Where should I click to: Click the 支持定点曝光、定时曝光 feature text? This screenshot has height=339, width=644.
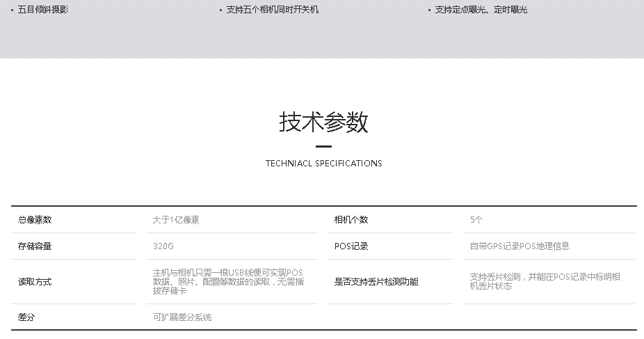[481, 10]
